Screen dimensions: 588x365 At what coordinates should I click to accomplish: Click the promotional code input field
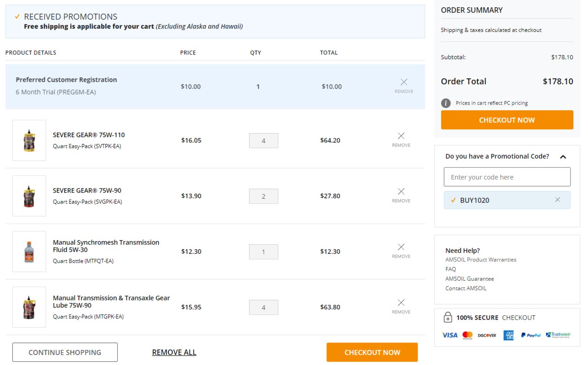coord(507,177)
